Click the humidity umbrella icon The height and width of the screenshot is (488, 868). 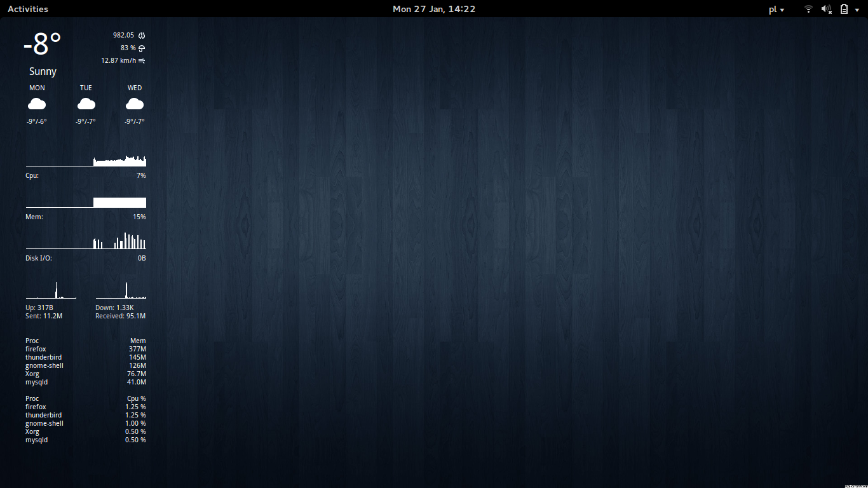[x=141, y=48]
